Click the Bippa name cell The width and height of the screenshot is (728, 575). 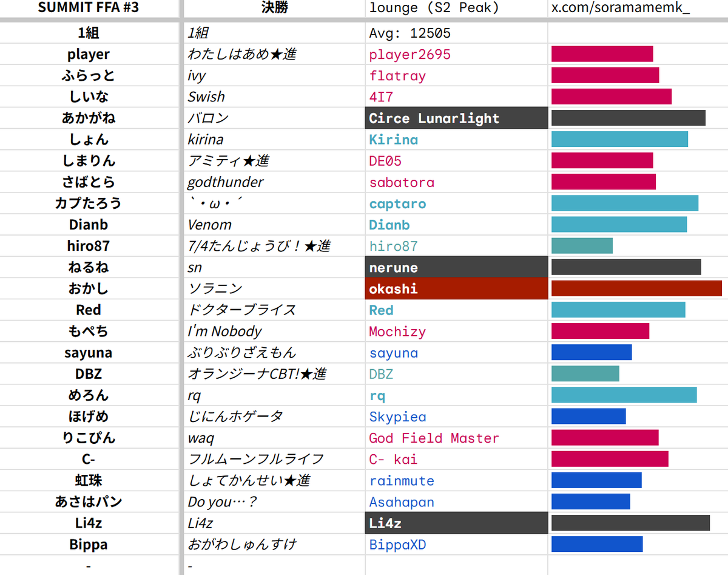tap(89, 544)
